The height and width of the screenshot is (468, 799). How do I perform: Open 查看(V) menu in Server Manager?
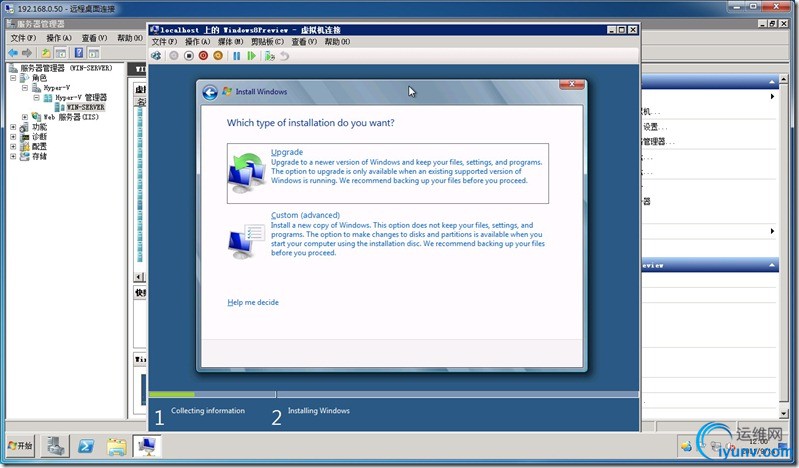tap(95, 38)
